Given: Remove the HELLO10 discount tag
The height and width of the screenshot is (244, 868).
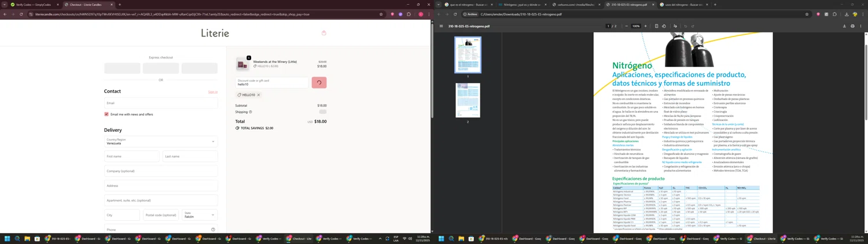Looking at the screenshot, I should tap(259, 95).
